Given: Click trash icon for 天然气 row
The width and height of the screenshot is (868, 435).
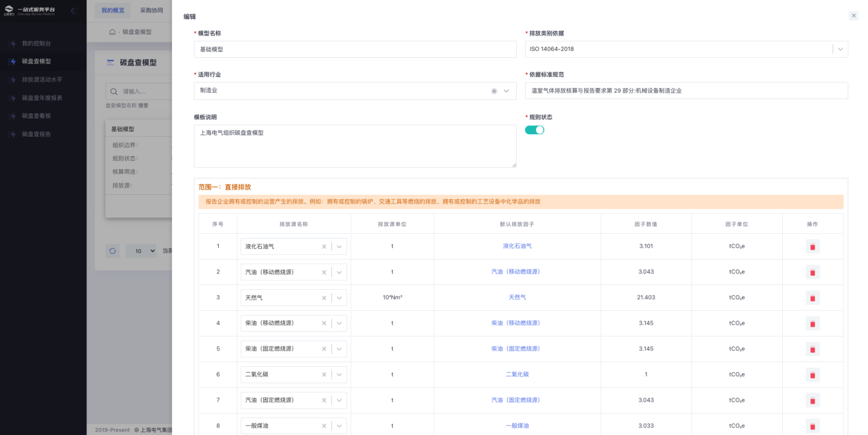Looking at the screenshot, I should (812, 298).
